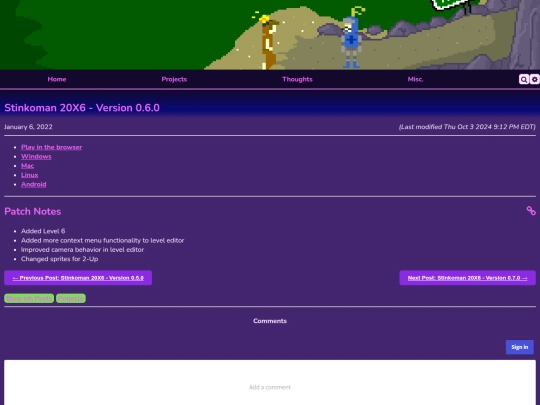Go to Previous Post Version 0.5.0
This screenshot has width=540, height=405.
[78, 278]
